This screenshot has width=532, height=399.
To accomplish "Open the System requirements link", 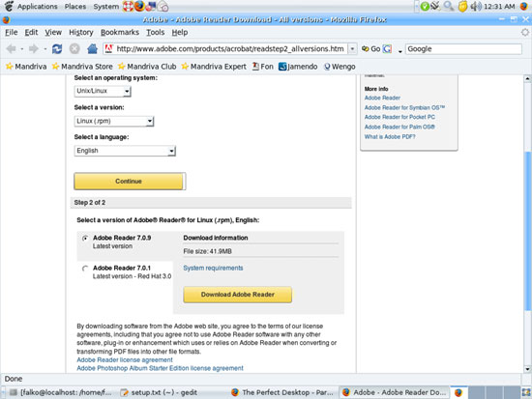I will pyautogui.click(x=213, y=269).
